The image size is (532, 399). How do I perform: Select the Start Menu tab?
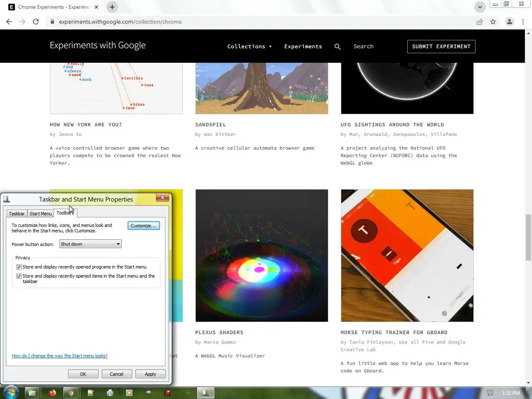coord(41,214)
